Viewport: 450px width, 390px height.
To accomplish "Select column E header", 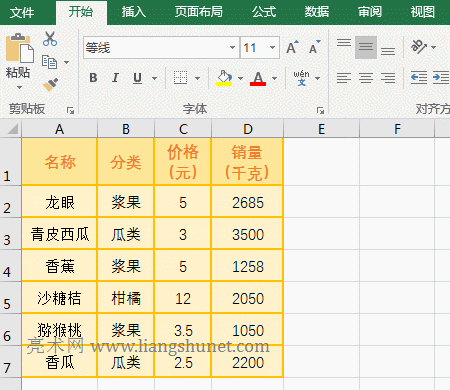I will click(321, 129).
